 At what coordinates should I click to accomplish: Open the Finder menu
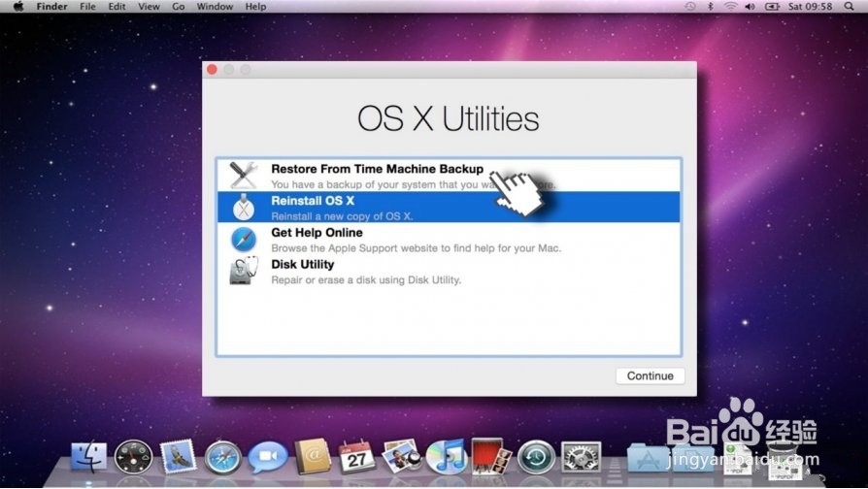pos(52,7)
